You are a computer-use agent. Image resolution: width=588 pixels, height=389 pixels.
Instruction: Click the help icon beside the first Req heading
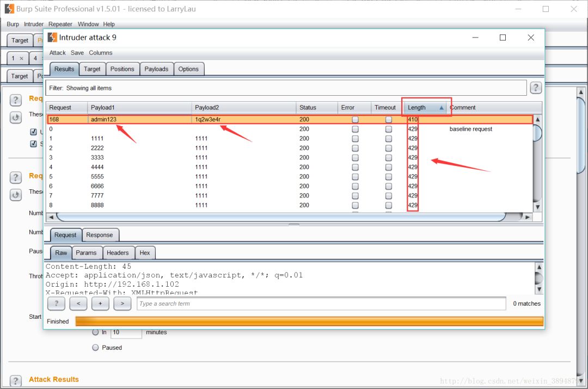click(x=15, y=100)
